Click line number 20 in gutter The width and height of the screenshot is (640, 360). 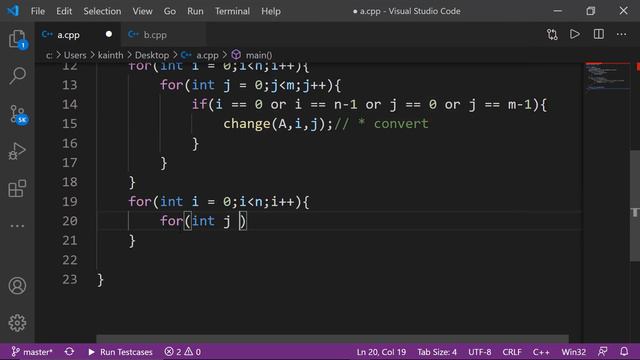coord(69,221)
